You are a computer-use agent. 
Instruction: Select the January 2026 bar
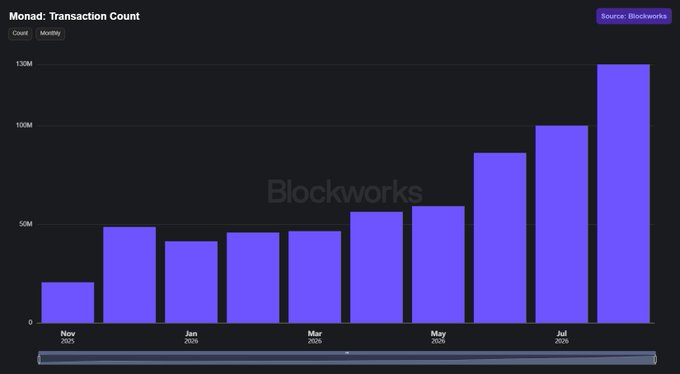pos(191,282)
